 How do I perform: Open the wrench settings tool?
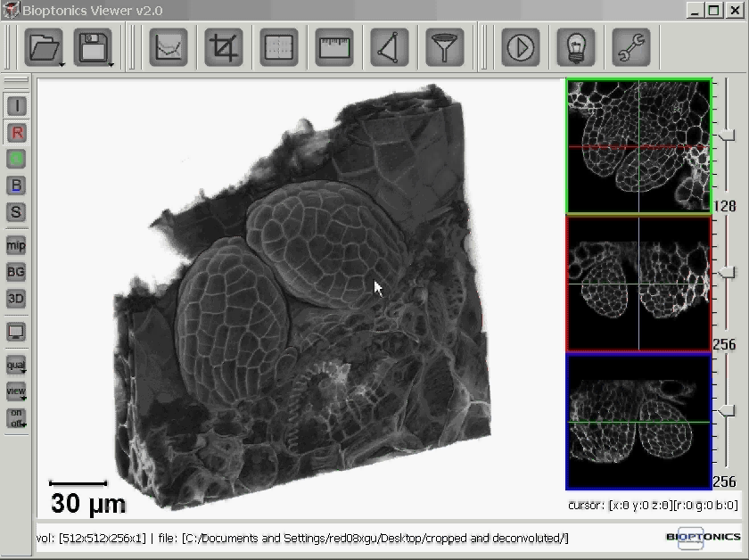point(630,46)
